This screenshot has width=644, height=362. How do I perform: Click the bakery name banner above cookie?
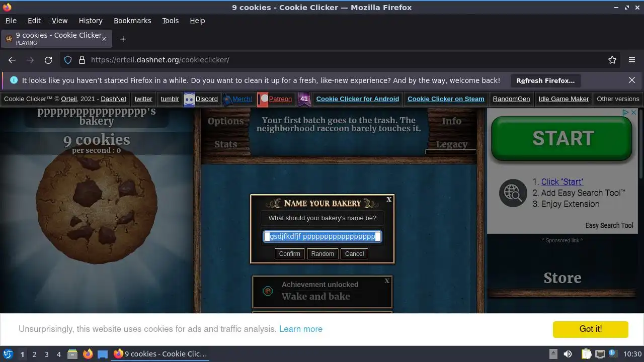[97, 117]
